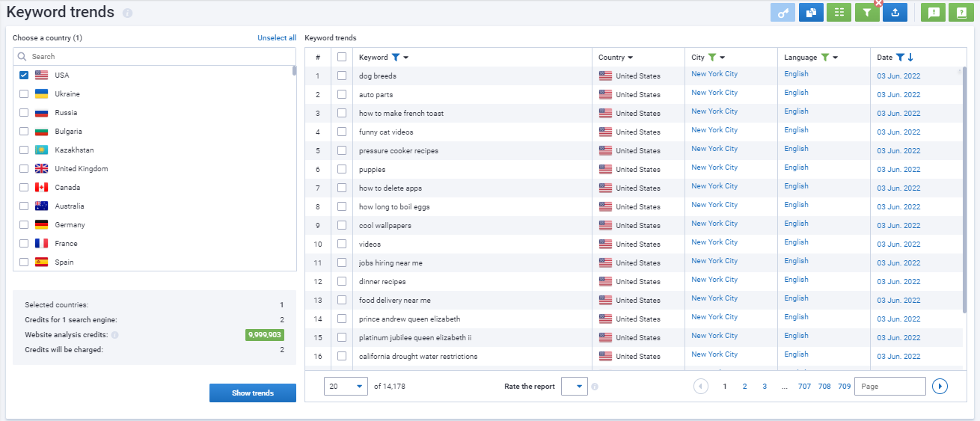The width and height of the screenshot is (980, 421).
Task: Click the info icon next to Rate the report
Action: click(595, 387)
